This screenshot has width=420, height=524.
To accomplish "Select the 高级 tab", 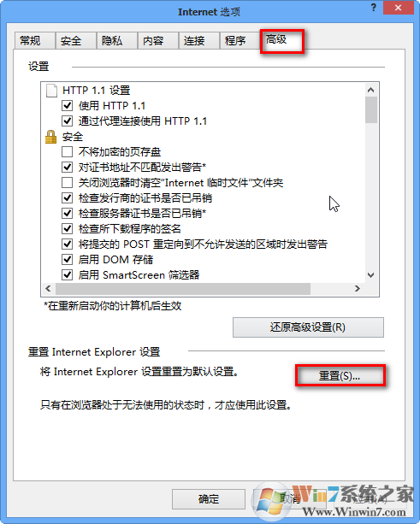I will (282, 40).
